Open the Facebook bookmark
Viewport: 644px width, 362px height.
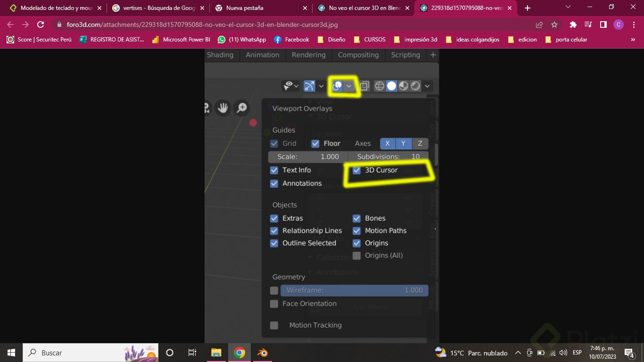coord(291,40)
